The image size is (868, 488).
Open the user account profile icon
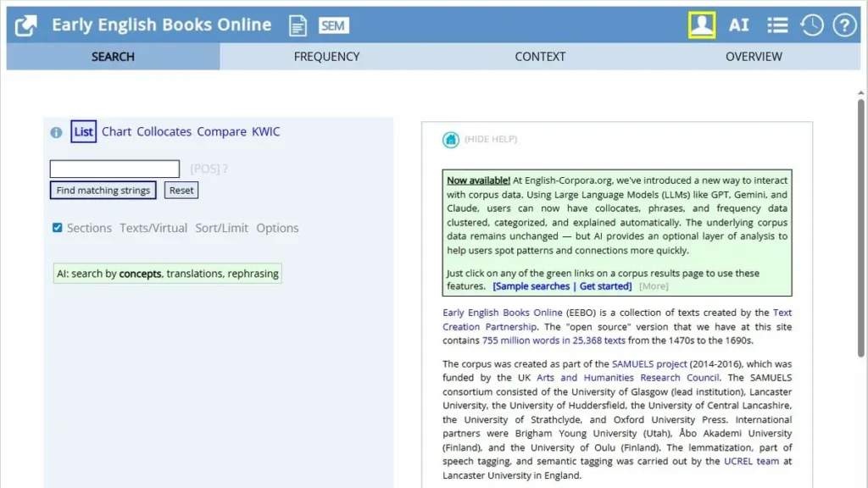[x=701, y=25]
